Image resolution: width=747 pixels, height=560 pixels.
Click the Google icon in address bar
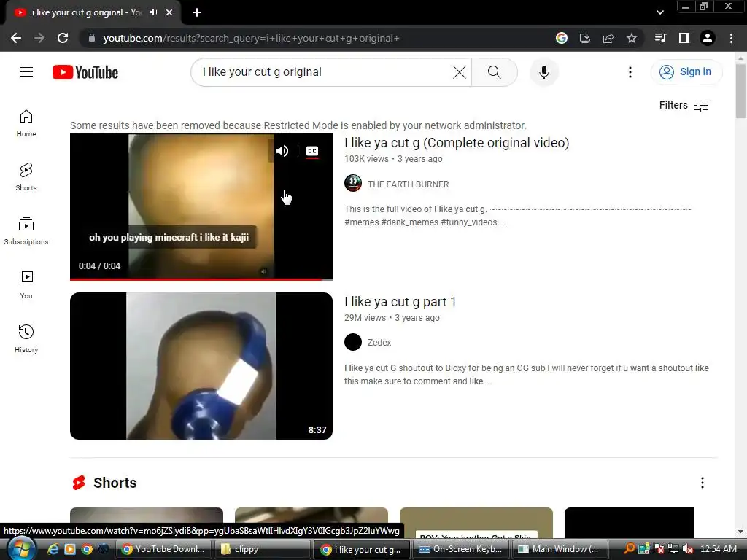point(562,38)
